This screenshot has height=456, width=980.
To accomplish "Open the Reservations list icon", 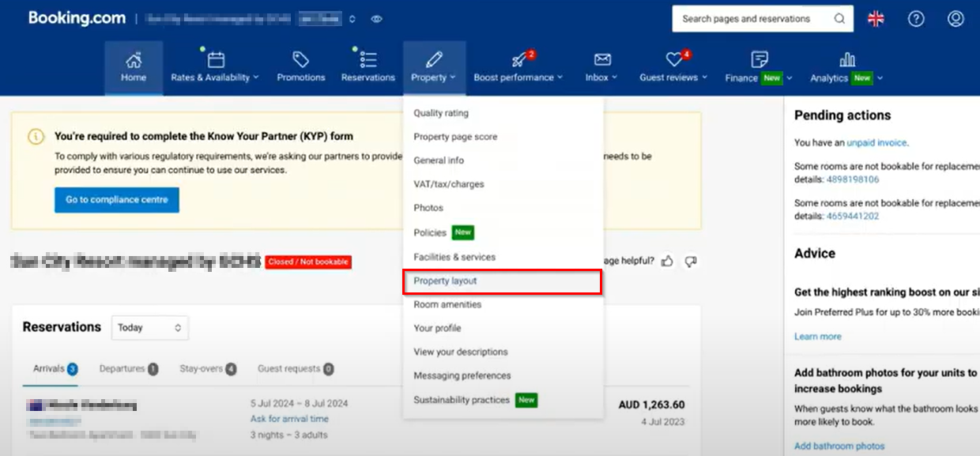I will click(367, 60).
